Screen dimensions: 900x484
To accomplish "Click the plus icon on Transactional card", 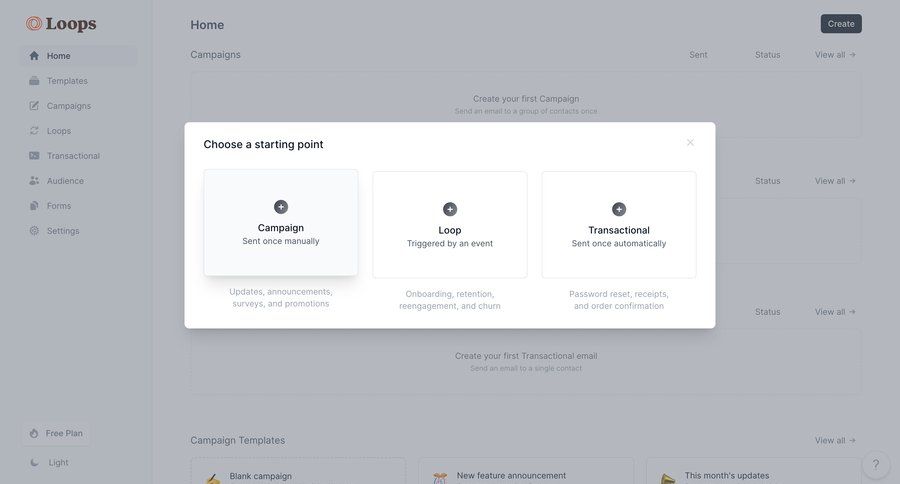I will [x=619, y=209].
